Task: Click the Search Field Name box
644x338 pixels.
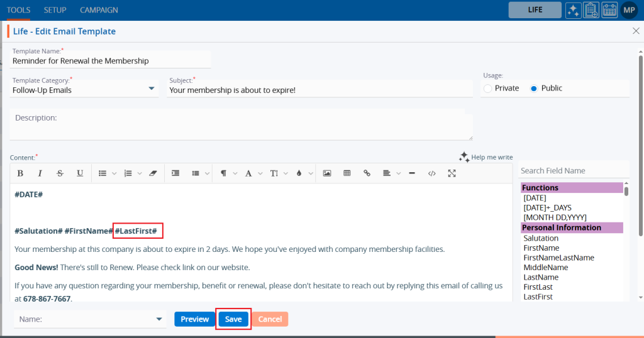Action: pyautogui.click(x=572, y=171)
